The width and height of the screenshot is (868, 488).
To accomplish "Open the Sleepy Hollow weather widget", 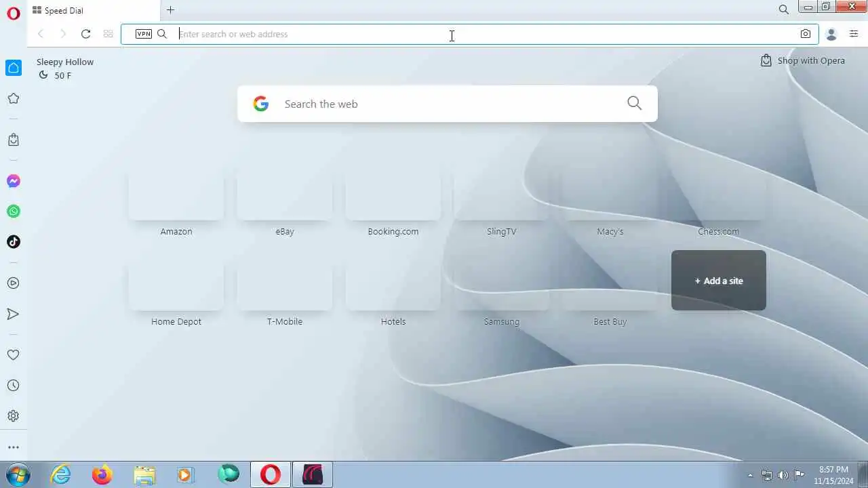I will coord(65,68).
